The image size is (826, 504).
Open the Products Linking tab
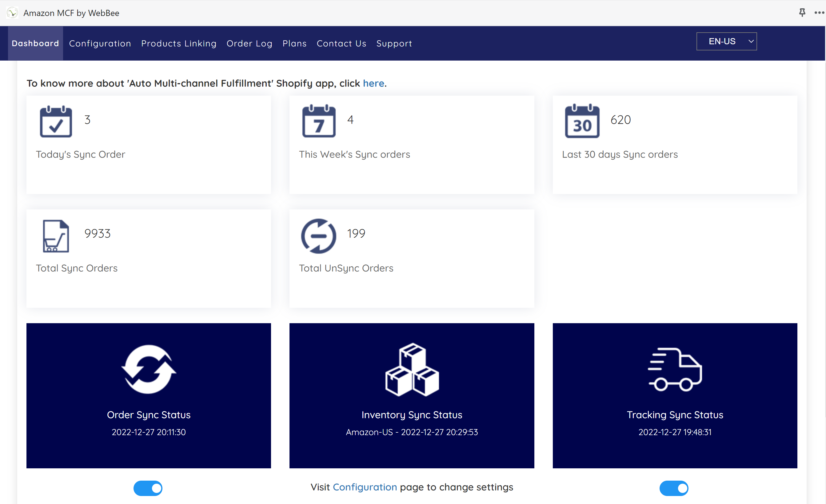click(179, 43)
